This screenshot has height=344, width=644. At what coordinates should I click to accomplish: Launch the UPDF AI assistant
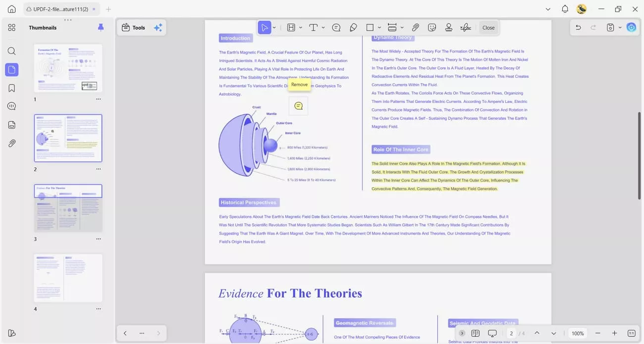click(x=631, y=27)
